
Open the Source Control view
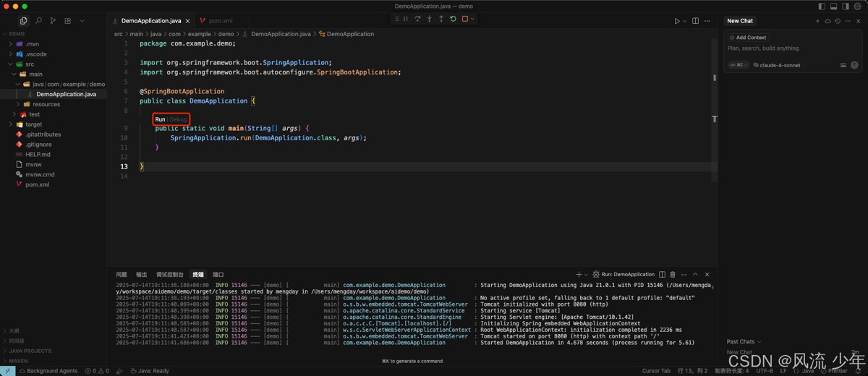[x=53, y=21]
